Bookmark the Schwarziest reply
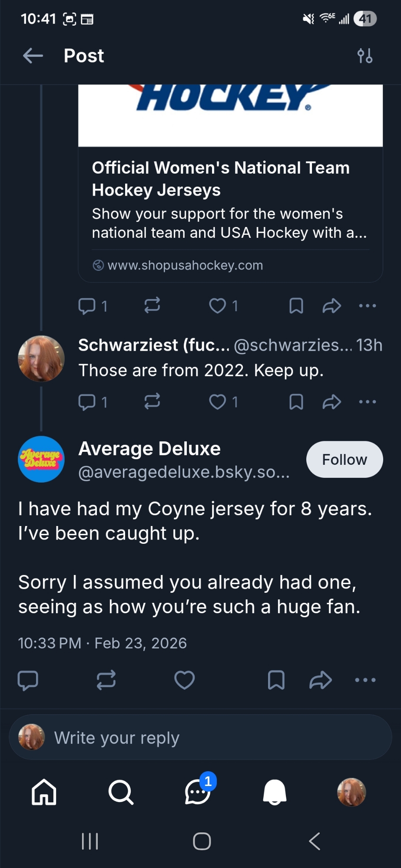 (x=296, y=402)
